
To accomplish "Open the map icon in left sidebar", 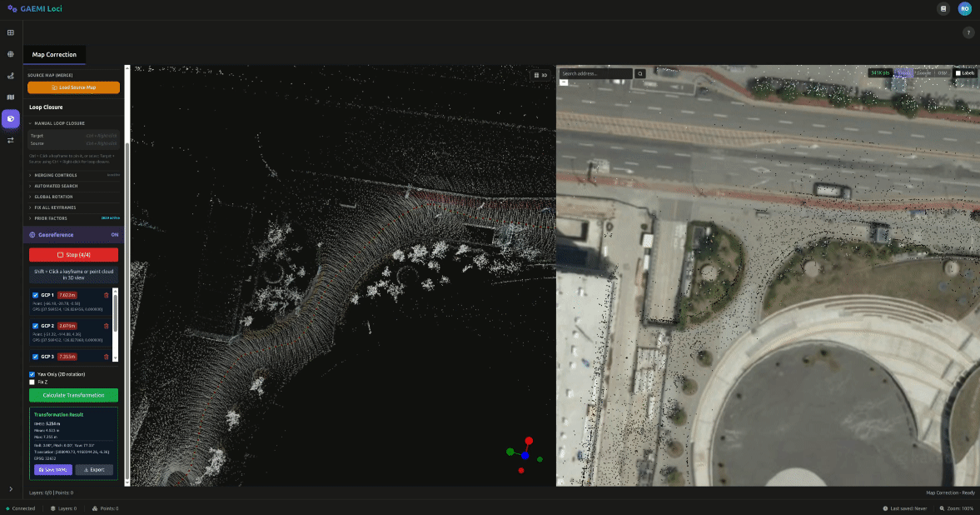I will 11,97.
